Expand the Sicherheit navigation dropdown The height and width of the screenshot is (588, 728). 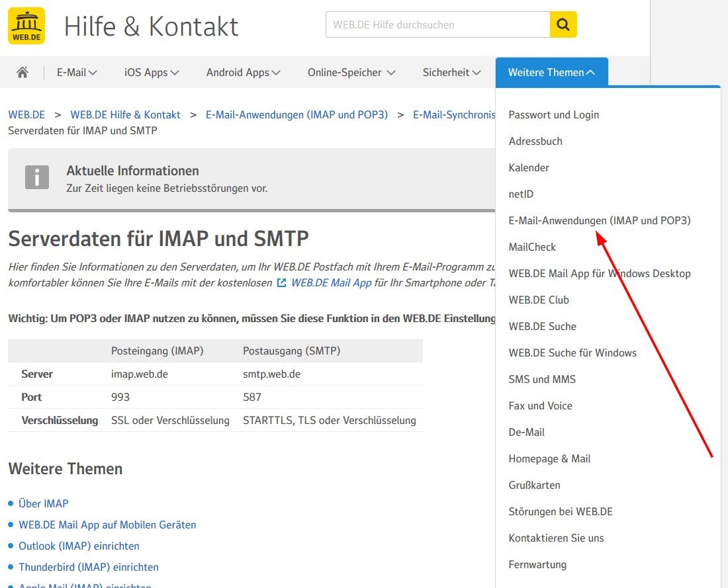coord(451,72)
